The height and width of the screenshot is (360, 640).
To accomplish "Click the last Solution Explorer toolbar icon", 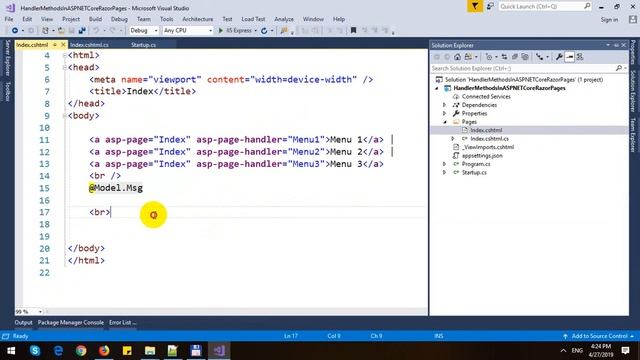I will (580, 57).
